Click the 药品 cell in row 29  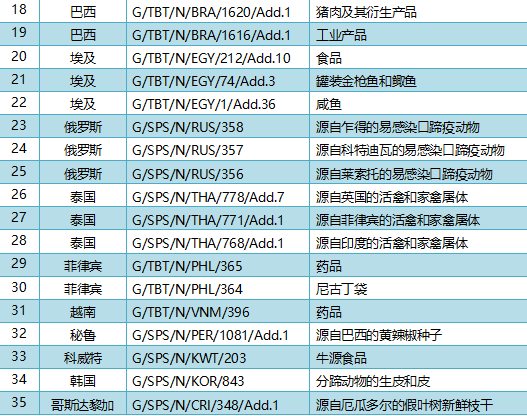[328, 266]
